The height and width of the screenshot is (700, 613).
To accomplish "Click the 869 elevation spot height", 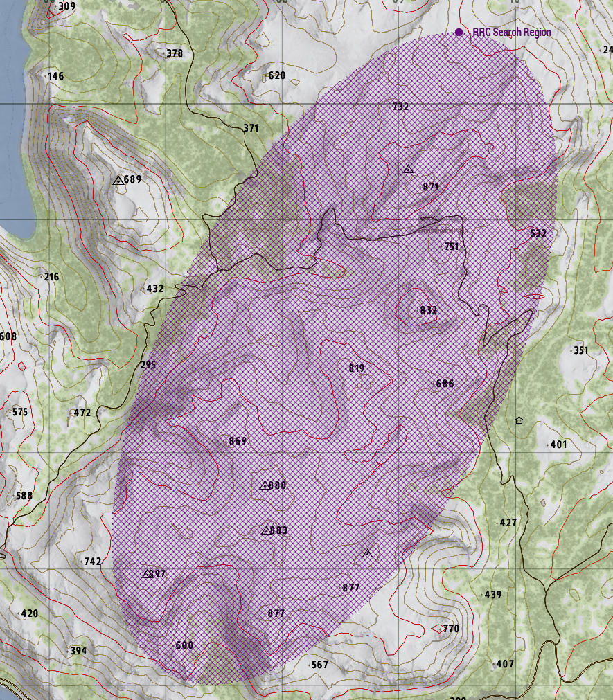I will pos(238,441).
